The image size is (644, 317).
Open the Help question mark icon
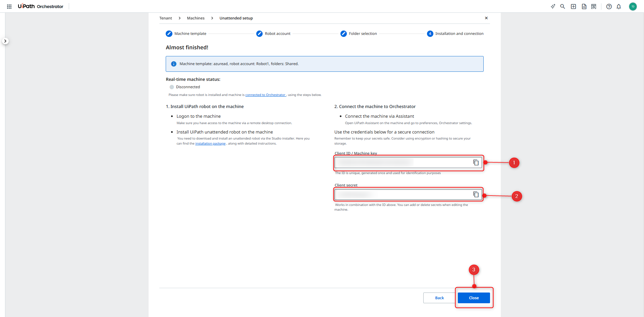click(x=609, y=6)
